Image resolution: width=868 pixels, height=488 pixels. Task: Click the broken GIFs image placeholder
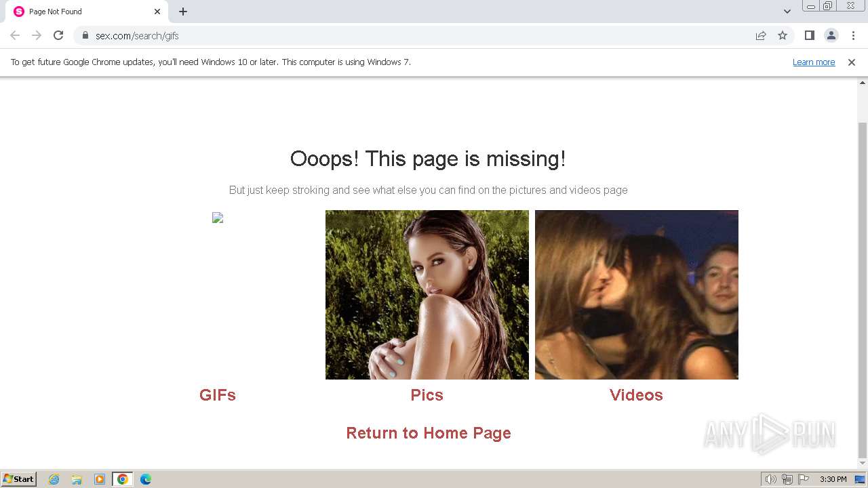click(218, 218)
